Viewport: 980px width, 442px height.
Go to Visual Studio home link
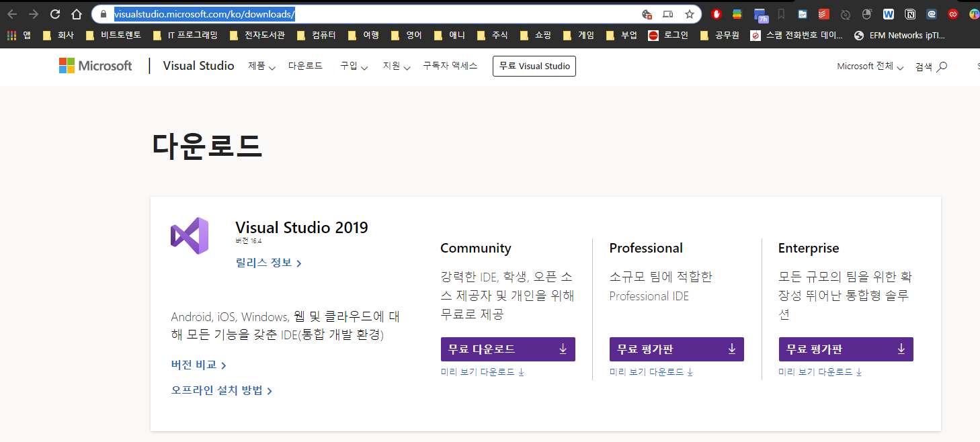pos(198,66)
